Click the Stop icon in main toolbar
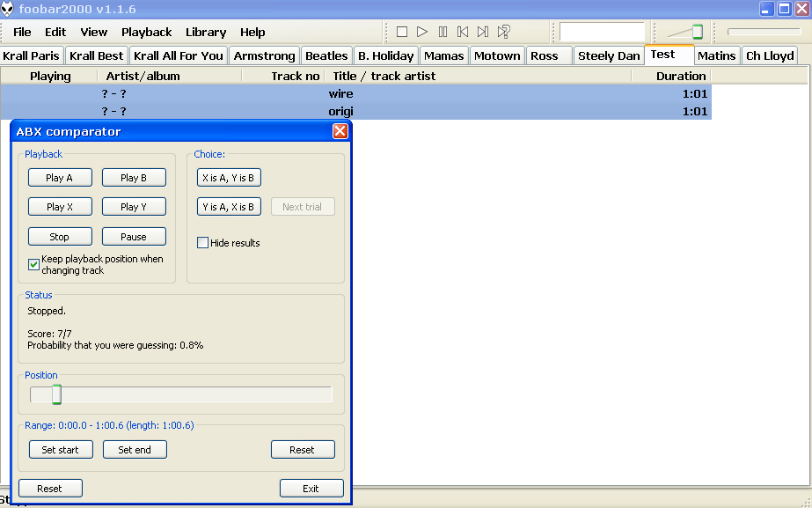812x508 pixels. tap(402, 33)
